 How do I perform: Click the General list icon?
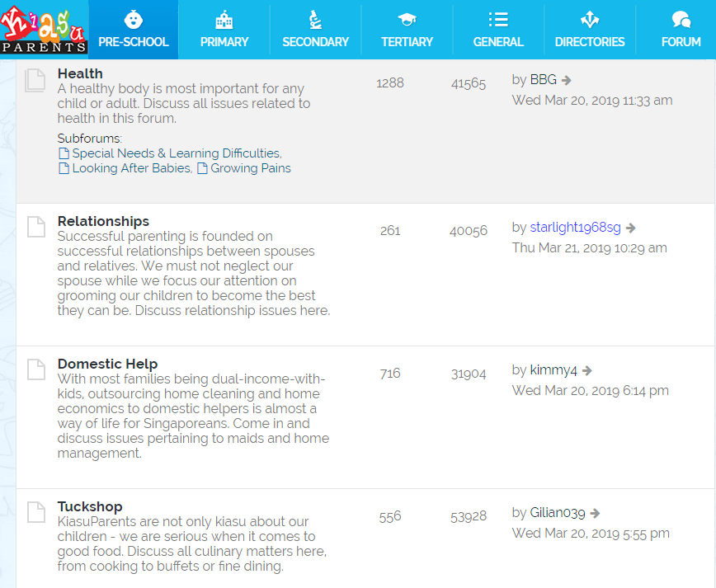(x=497, y=19)
